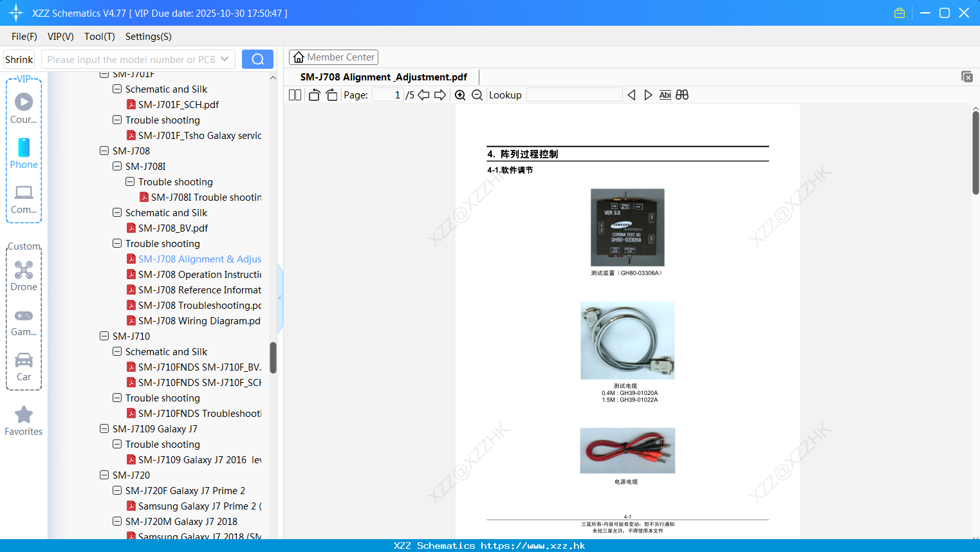Open the Tool(T) menu

point(100,37)
